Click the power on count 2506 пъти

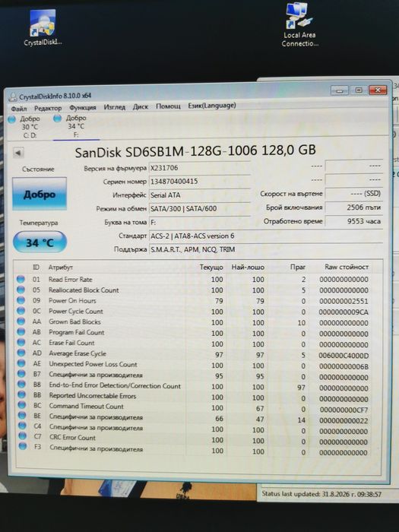[x=353, y=207]
